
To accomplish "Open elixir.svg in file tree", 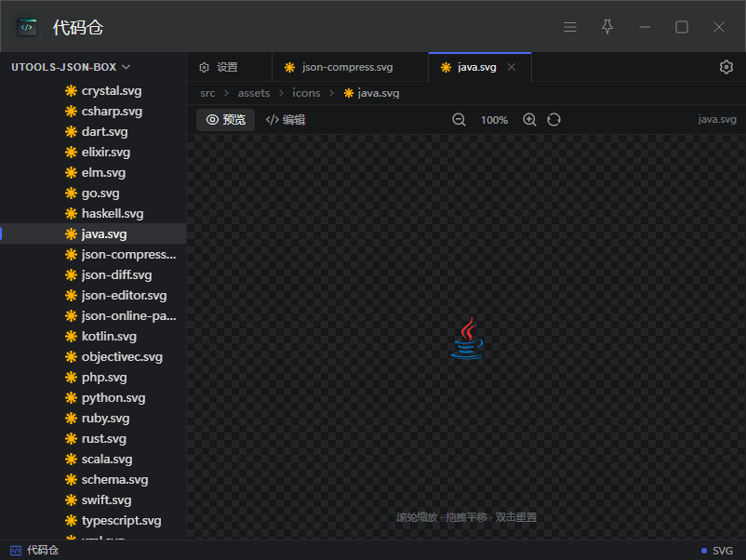I will coord(93,153).
